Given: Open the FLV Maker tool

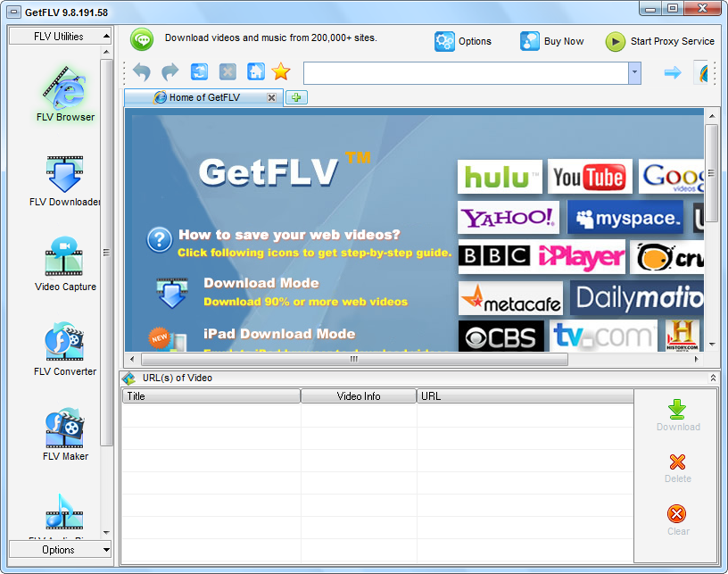Looking at the screenshot, I should pos(64,433).
